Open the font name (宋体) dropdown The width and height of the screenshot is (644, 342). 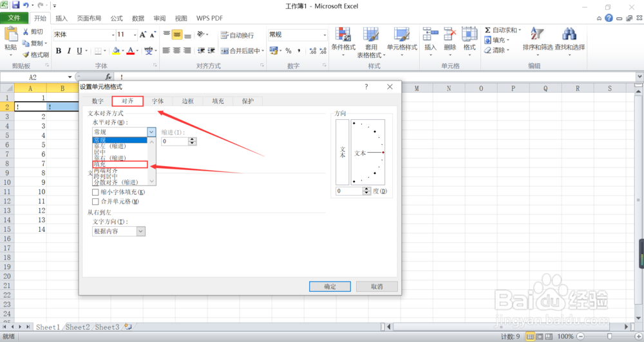113,35
